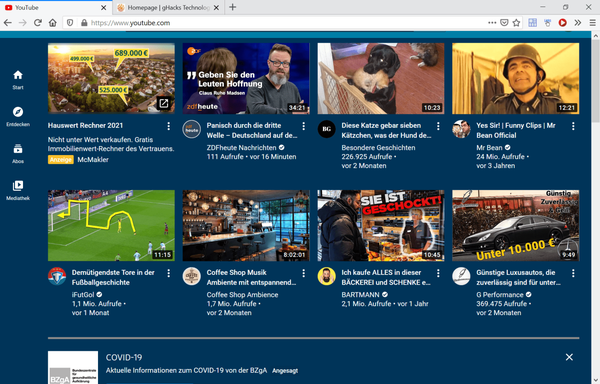Play the football goals thumbnail
Viewport: 600px width, 384px height.
111,225
